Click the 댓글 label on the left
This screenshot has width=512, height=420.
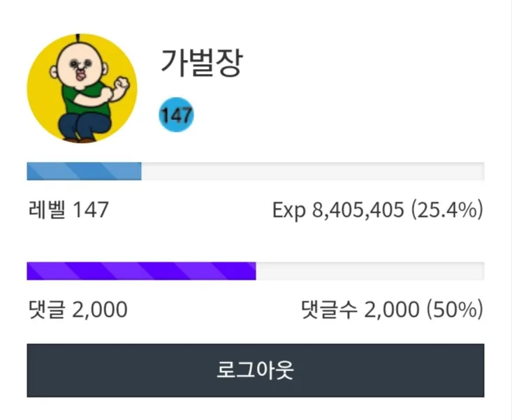pyautogui.click(x=47, y=310)
